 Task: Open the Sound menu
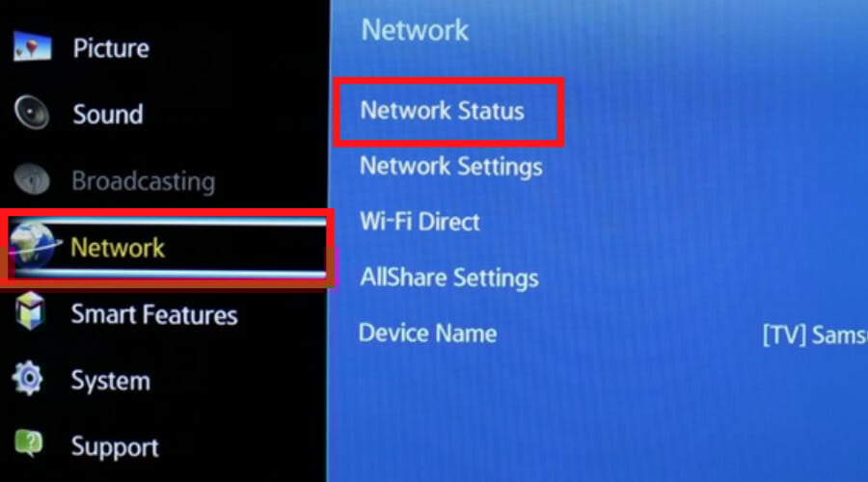tap(108, 115)
